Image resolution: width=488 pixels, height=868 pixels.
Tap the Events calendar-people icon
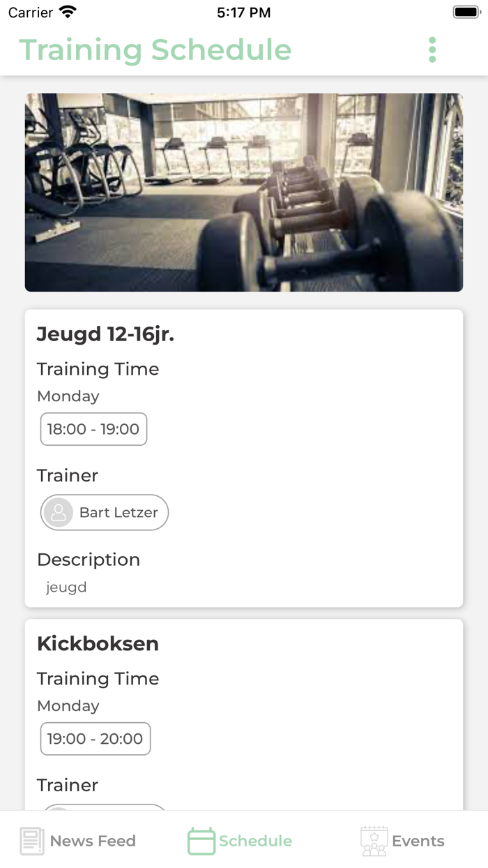click(374, 841)
